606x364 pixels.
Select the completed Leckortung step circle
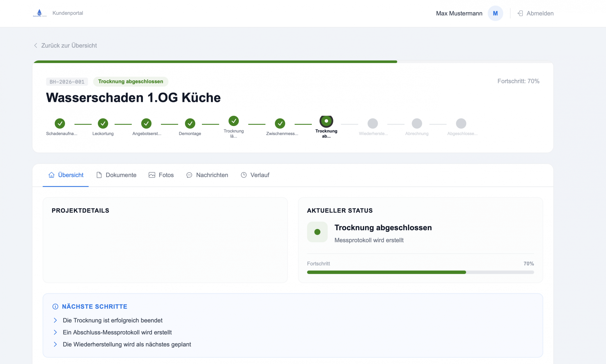[103, 124]
